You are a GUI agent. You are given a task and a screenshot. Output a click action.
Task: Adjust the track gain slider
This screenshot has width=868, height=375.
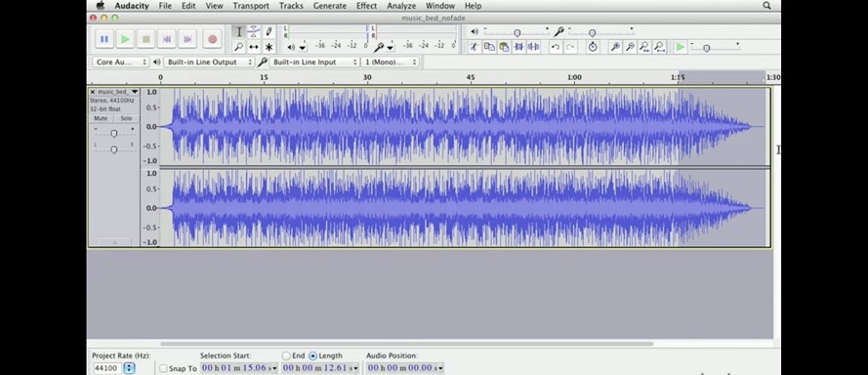pos(114,134)
